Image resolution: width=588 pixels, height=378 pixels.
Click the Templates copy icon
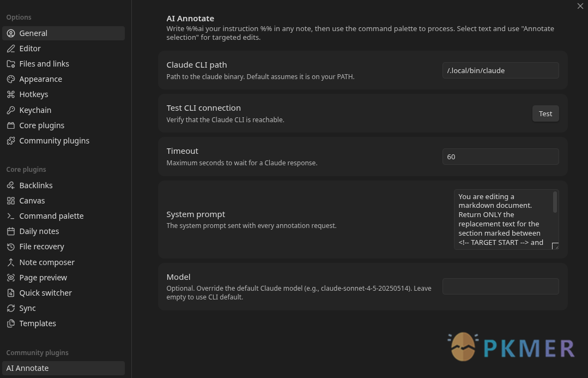click(x=11, y=323)
